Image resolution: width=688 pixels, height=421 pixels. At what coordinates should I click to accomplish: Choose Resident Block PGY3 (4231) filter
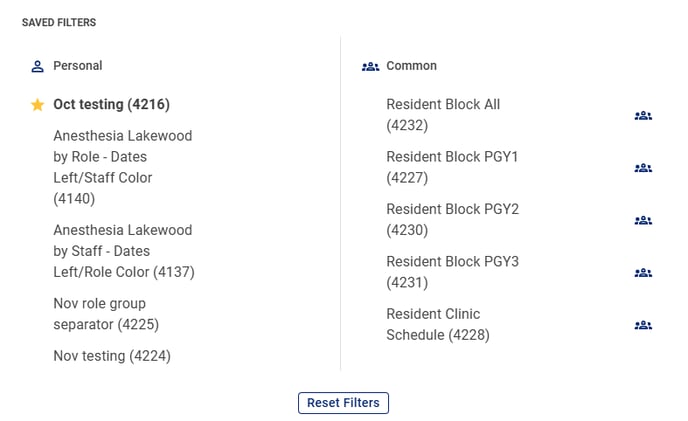pyautogui.click(x=452, y=272)
